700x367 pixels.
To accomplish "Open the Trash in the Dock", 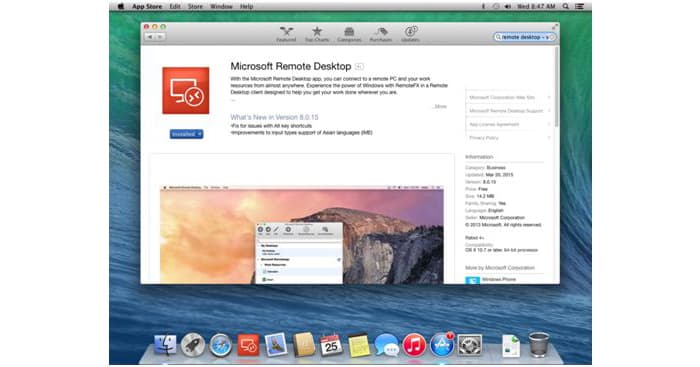I will pyautogui.click(x=539, y=345).
